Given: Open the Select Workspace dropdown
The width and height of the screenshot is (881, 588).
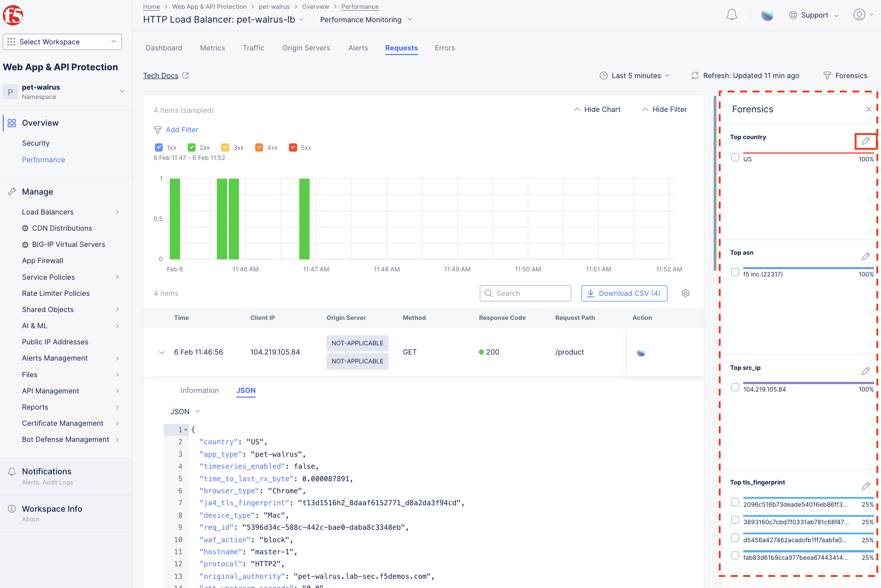Looking at the screenshot, I should pos(62,42).
